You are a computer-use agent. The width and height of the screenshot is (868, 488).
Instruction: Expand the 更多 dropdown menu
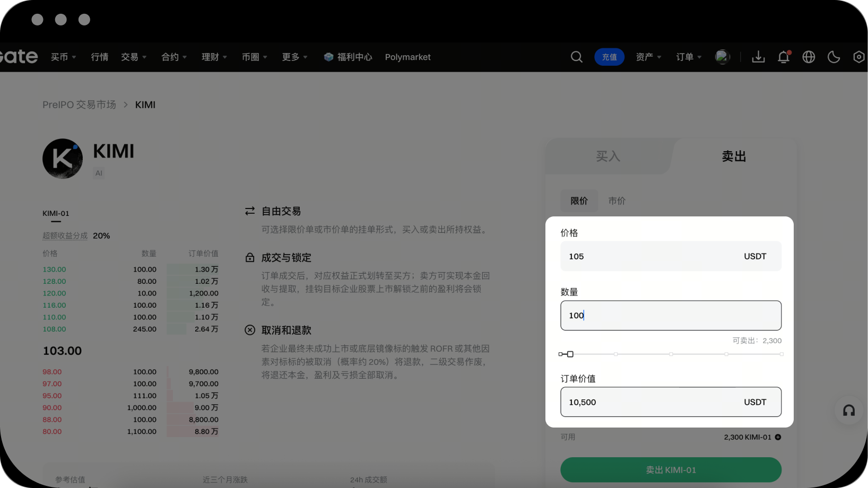click(x=295, y=57)
